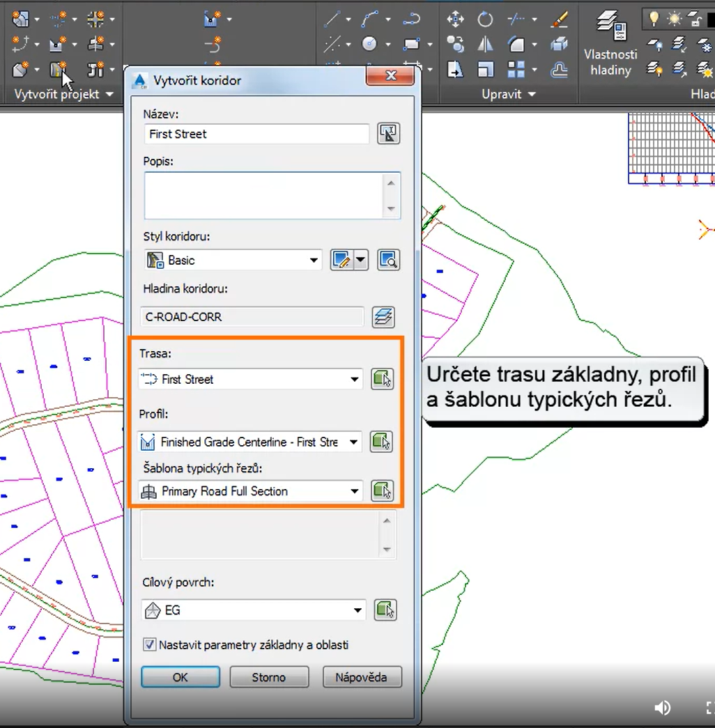Click the Move tool in Upravit panel
Image resolution: width=715 pixels, height=728 pixels.
point(455,20)
